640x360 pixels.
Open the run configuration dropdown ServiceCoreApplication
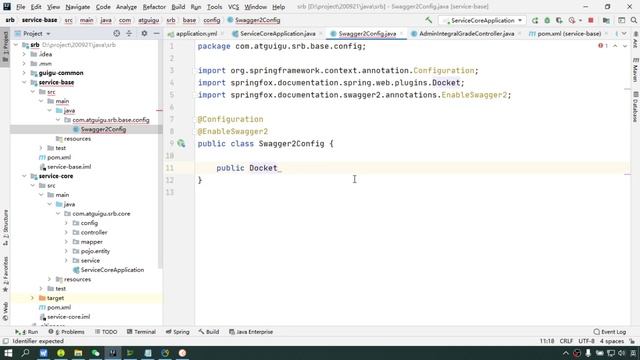tap(482, 20)
